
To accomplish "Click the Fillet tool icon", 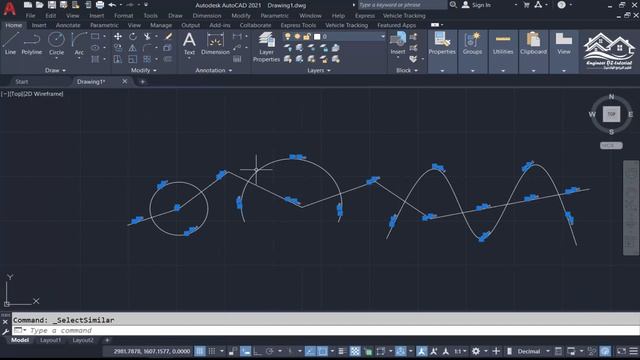I will [x=147, y=48].
